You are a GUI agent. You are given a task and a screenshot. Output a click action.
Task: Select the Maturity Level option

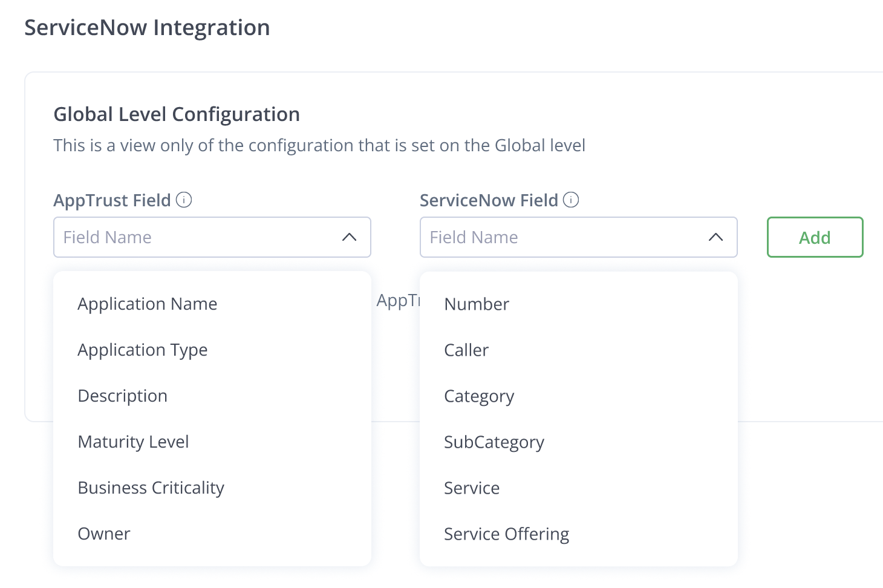[134, 442]
